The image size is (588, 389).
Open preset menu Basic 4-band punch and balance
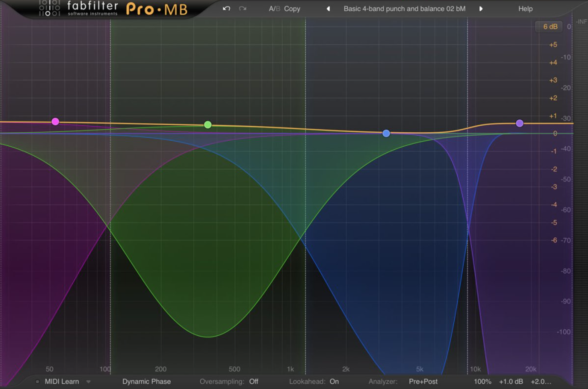pyautogui.click(x=404, y=9)
